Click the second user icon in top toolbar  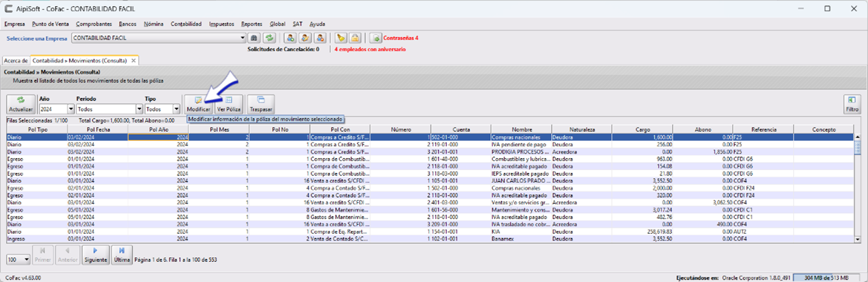305,38
